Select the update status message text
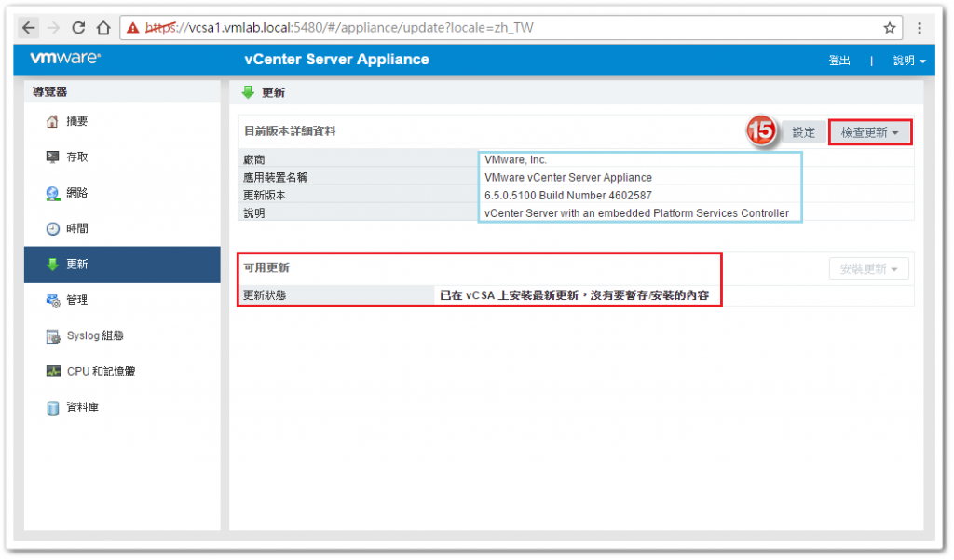This screenshot has width=954, height=560. [x=574, y=295]
